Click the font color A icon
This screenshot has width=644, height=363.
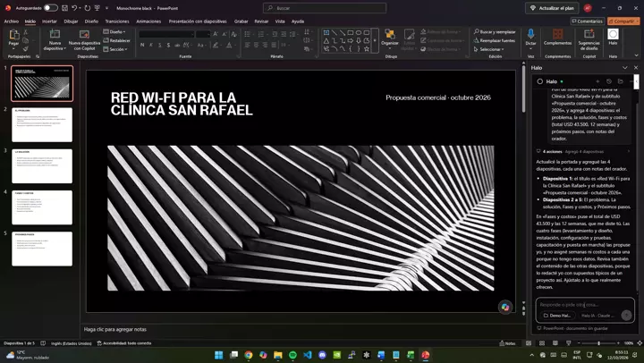(229, 45)
